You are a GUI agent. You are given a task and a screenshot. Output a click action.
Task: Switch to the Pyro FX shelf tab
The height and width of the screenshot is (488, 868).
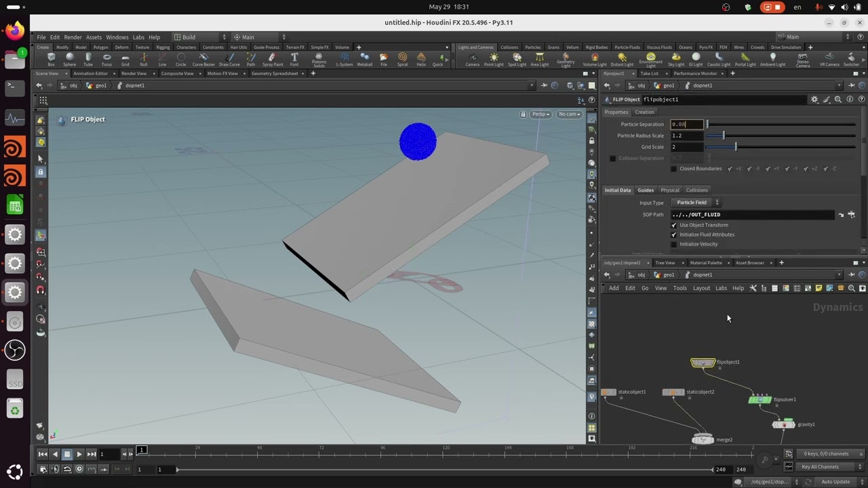pos(706,47)
